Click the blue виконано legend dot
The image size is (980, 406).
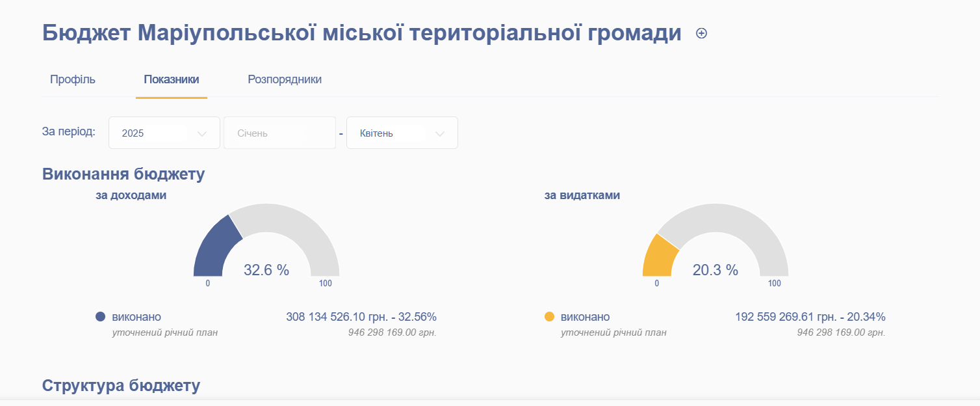coord(100,317)
